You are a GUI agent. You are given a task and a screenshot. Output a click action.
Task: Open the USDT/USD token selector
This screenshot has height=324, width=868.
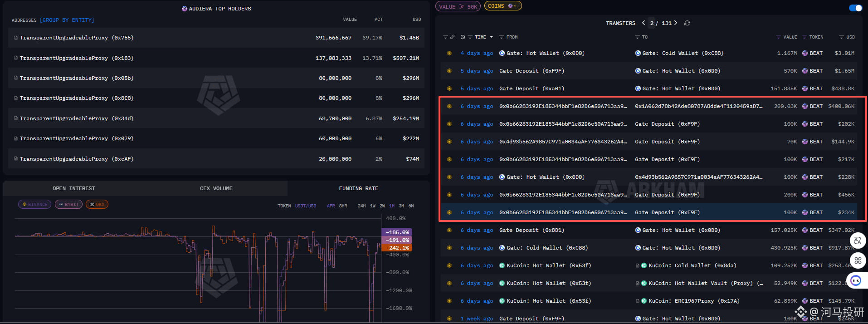pyautogui.click(x=306, y=206)
